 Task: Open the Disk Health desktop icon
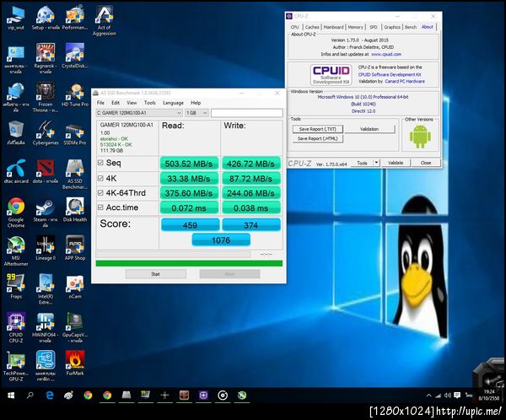[x=75, y=209]
